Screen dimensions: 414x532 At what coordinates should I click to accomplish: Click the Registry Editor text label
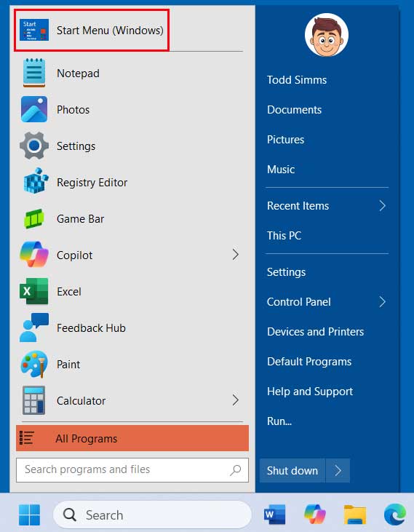pyautogui.click(x=92, y=183)
